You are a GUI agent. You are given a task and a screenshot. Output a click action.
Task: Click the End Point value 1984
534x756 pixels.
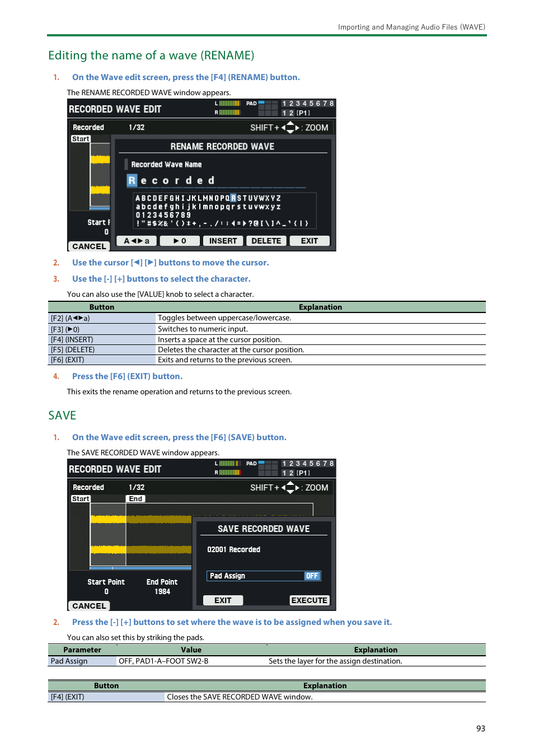[162, 592]
